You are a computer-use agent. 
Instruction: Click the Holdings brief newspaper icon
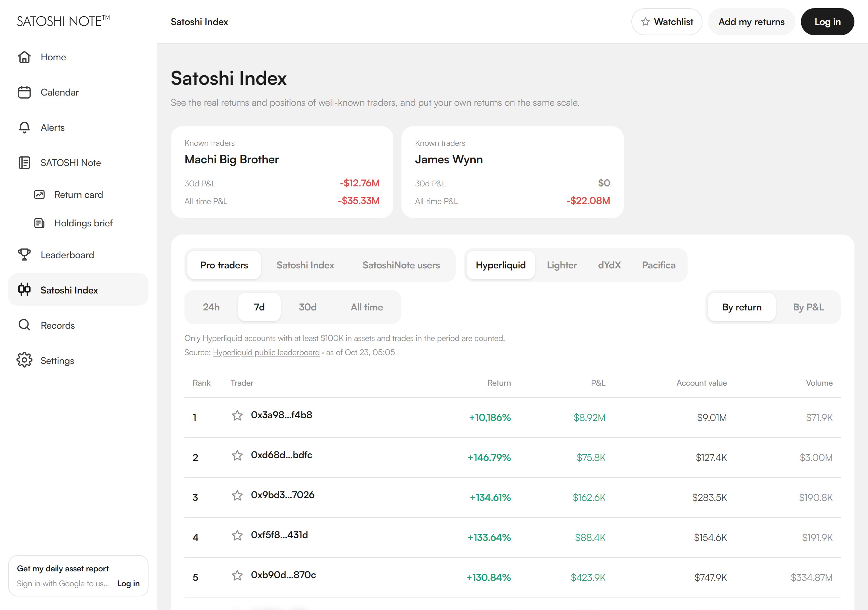click(39, 223)
